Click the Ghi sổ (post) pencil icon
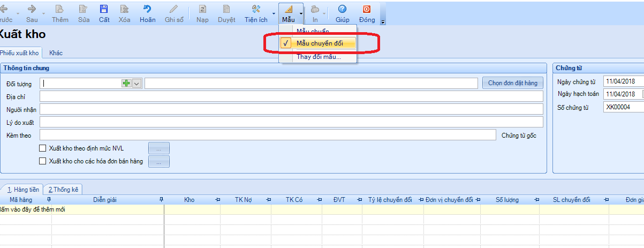This screenshot has height=248, width=644. tap(174, 9)
